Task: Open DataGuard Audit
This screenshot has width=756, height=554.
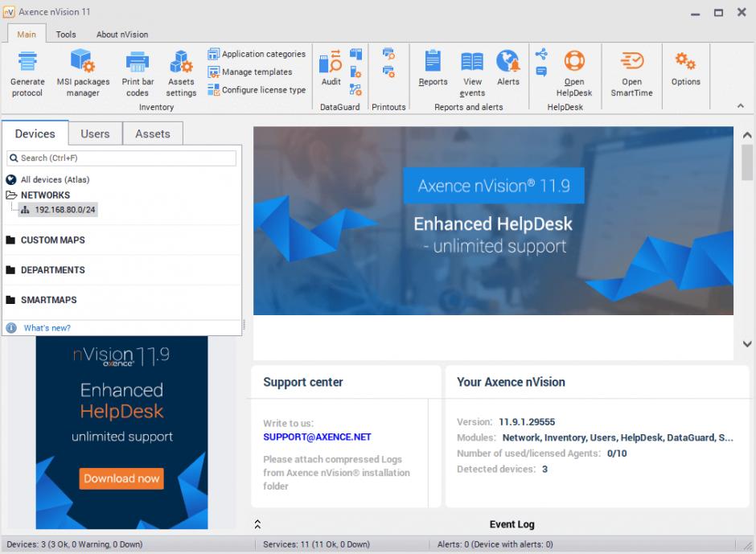Action: (x=331, y=68)
